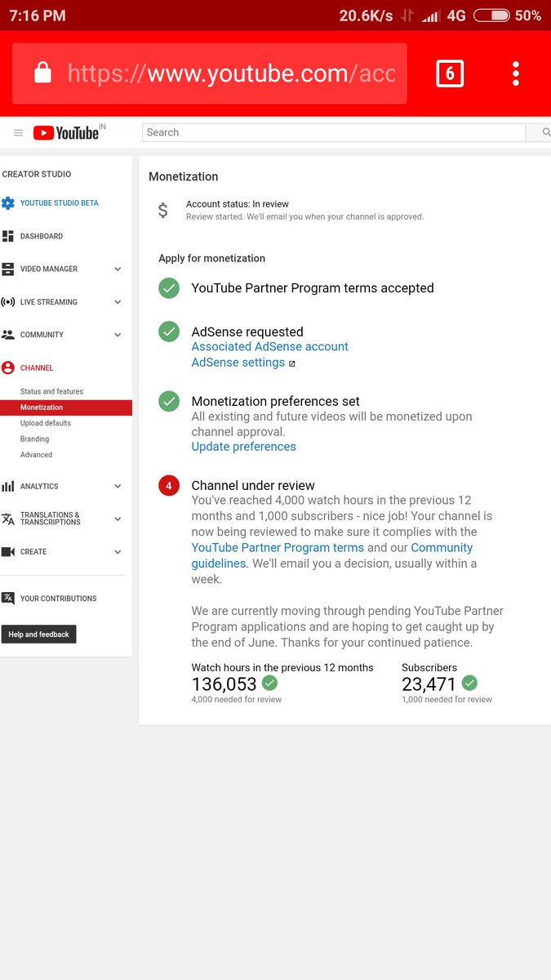Click the Your Contributions translate icon
The image size is (551, 980).
8,598
